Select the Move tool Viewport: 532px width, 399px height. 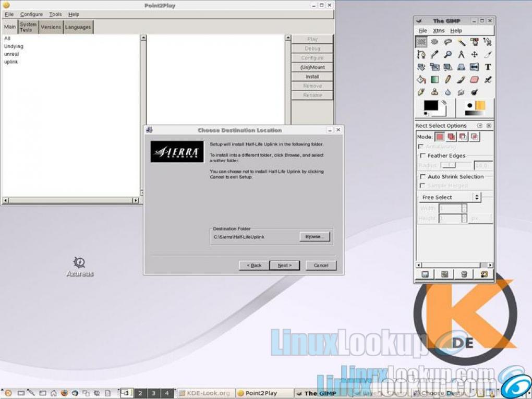click(x=474, y=54)
